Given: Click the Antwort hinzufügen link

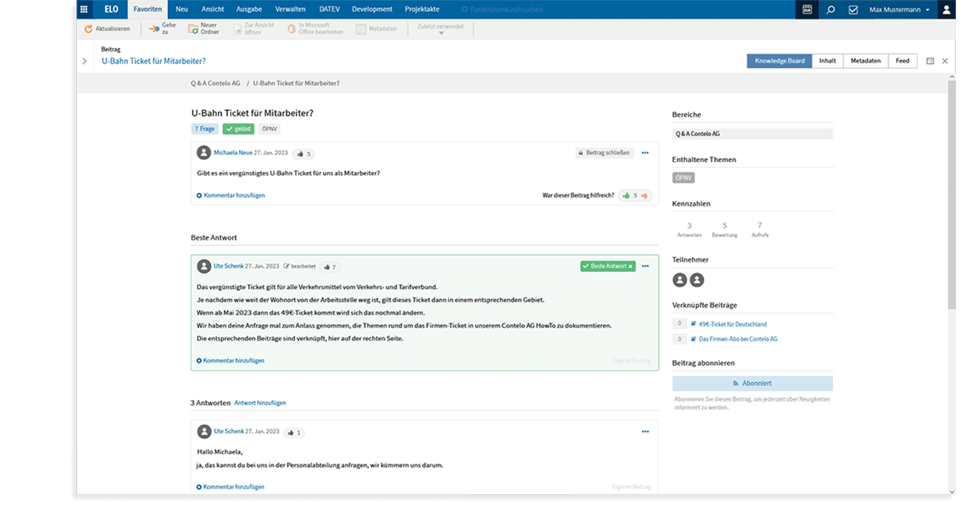Looking at the screenshot, I should (261, 403).
